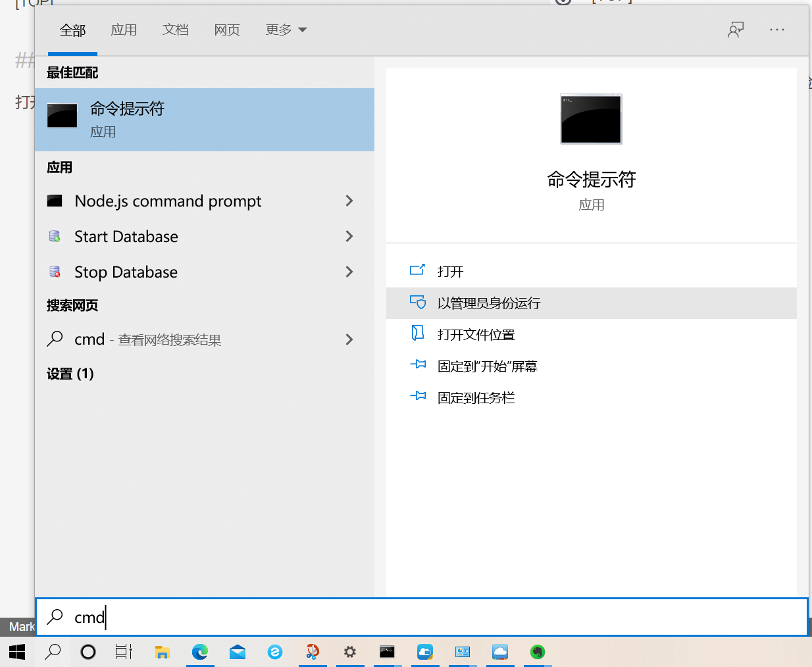
Task: Open File Explorer from taskbar
Action: (x=162, y=652)
